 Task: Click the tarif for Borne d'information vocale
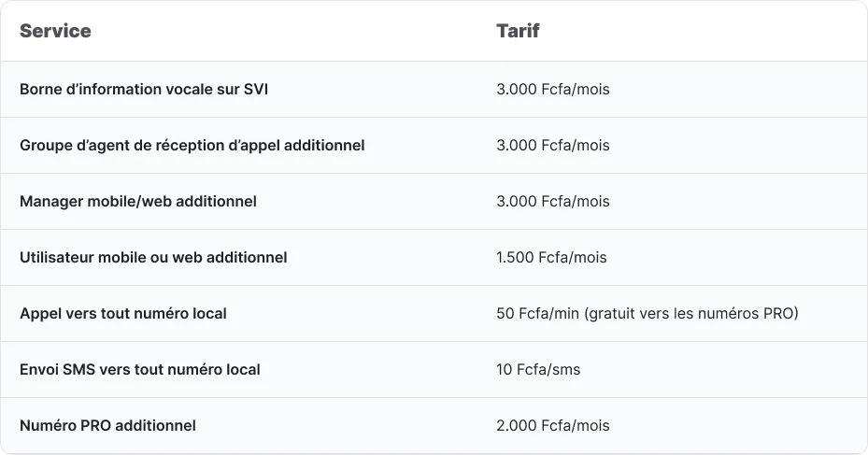(552, 90)
